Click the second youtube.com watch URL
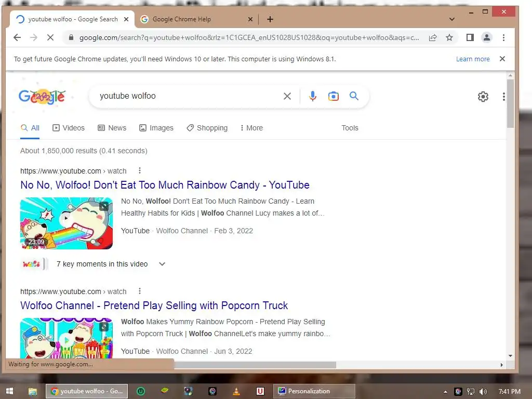This screenshot has width=532, height=399. [73, 291]
